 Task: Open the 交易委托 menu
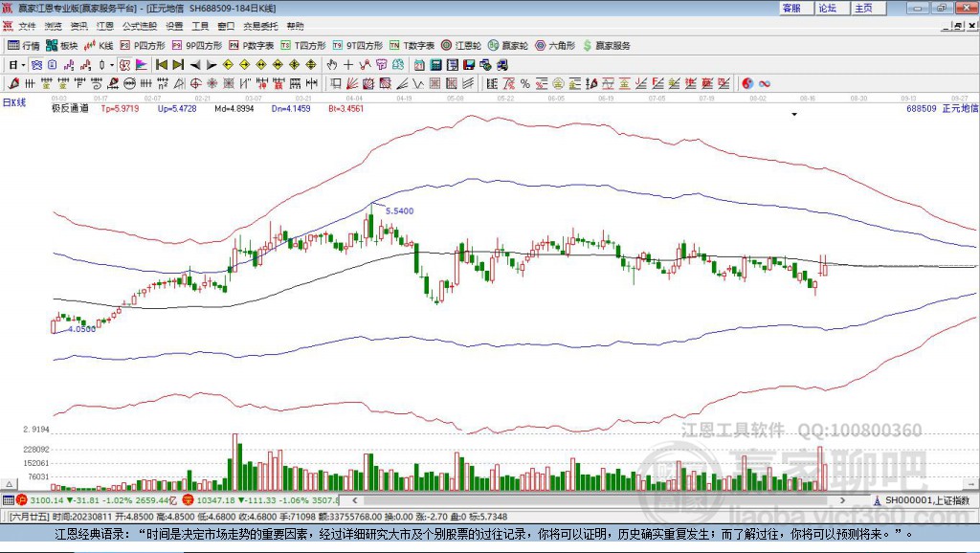(x=260, y=26)
